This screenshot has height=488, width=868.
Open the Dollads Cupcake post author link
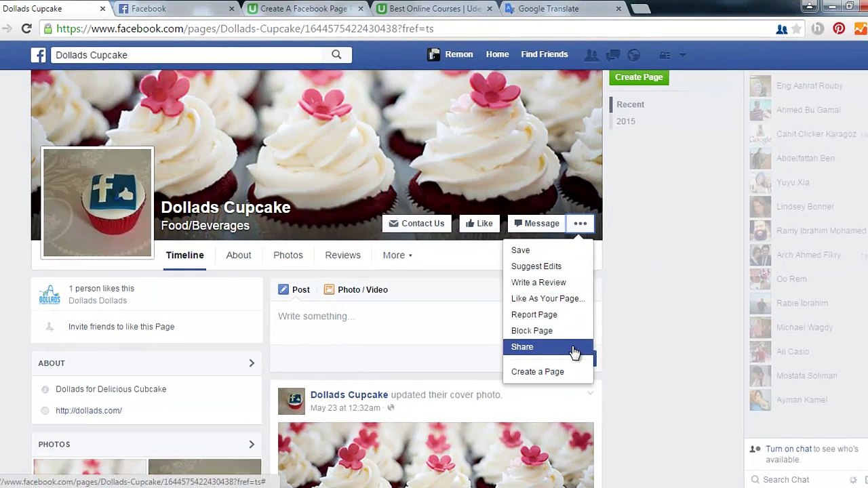(349, 394)
